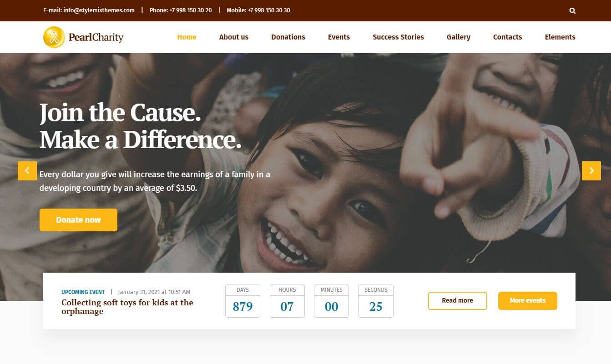611x364 pixels.
Task: Open the soft toys event title link
Action: click(x=127, y=307)
